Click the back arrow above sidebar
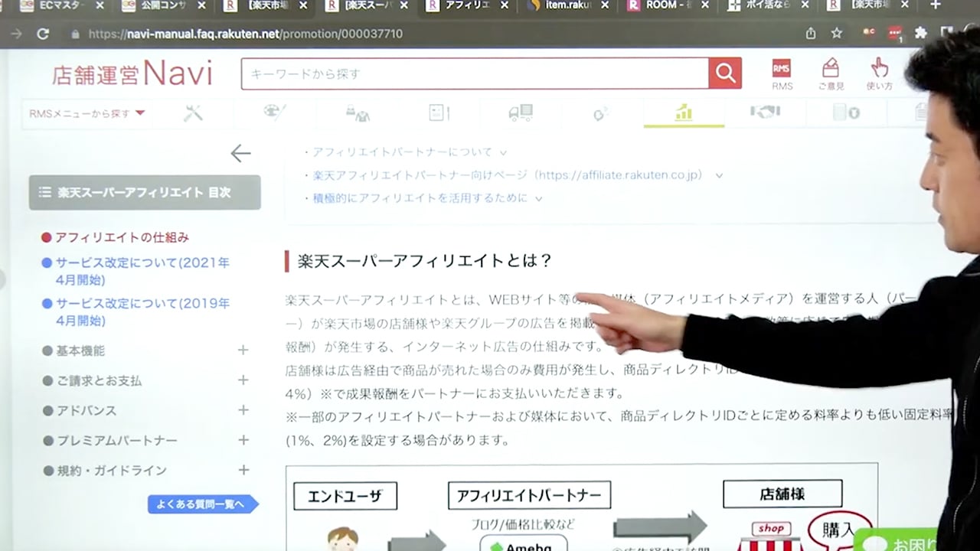This screenshot has height=551, width=980. click(240, 153)
